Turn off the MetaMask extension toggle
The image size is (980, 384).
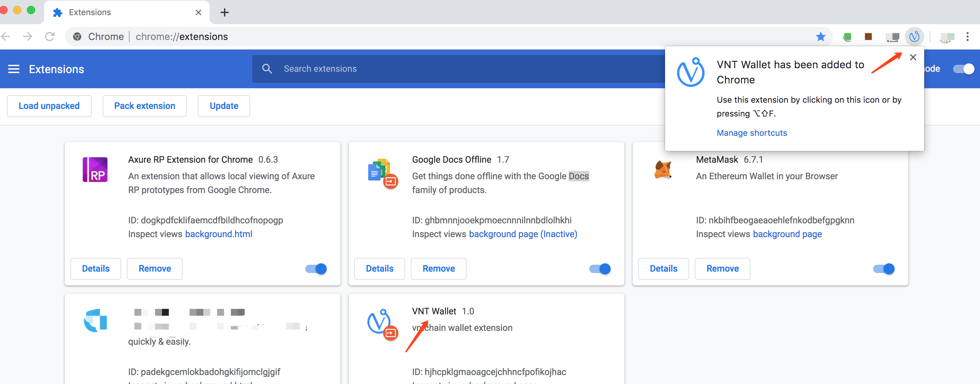point(884,269)
